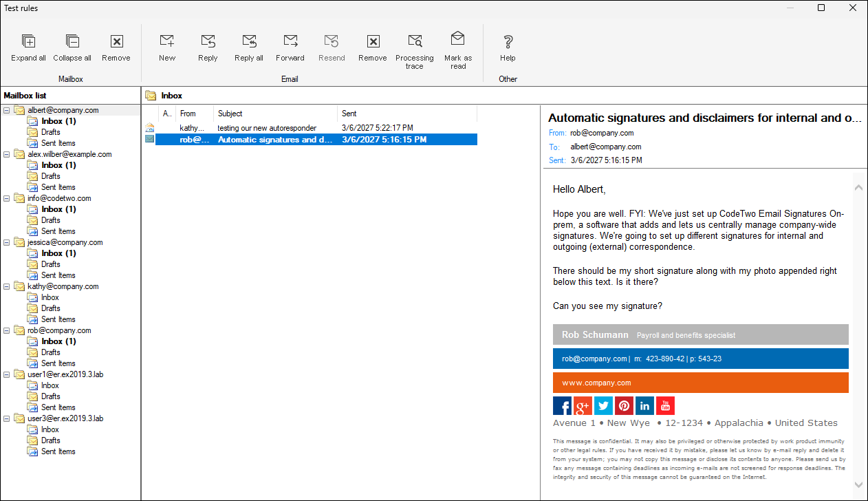Open Drafts under info@codetwo.com
Screen dimensions: 868x501
point(50,220)
